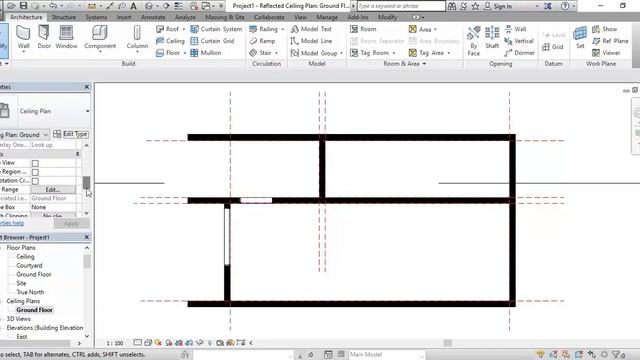Toggle the Crop Region Visible checkbox
Screen dimensions: 640x360
[35, 172]
